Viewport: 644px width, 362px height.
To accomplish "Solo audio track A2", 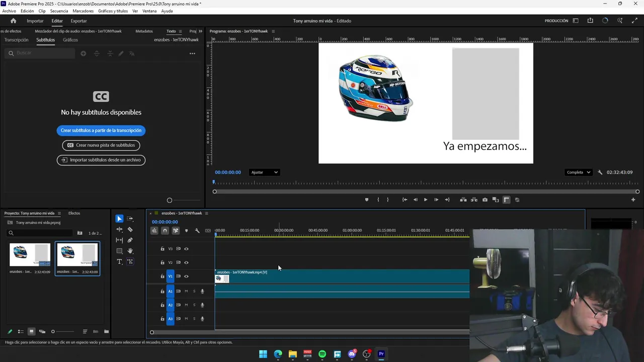I will click(194, 305).
